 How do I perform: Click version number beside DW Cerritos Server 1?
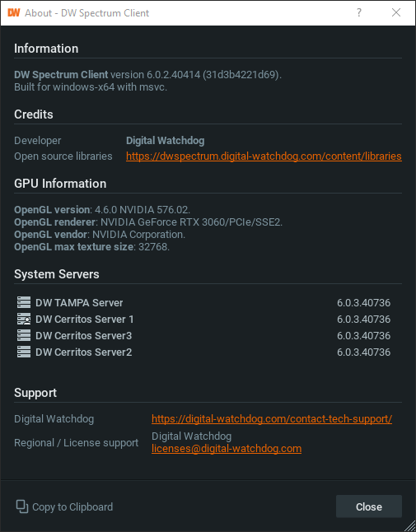[x=363, y=320]
